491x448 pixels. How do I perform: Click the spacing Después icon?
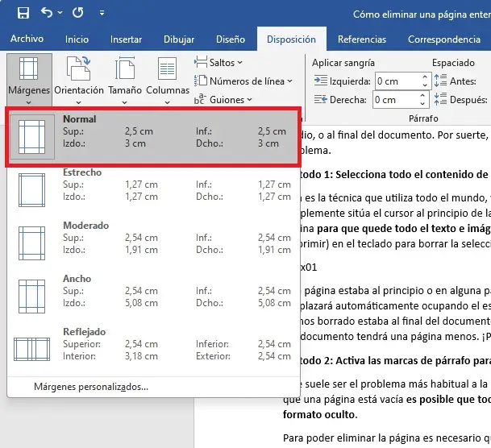[x=440, y=99]
